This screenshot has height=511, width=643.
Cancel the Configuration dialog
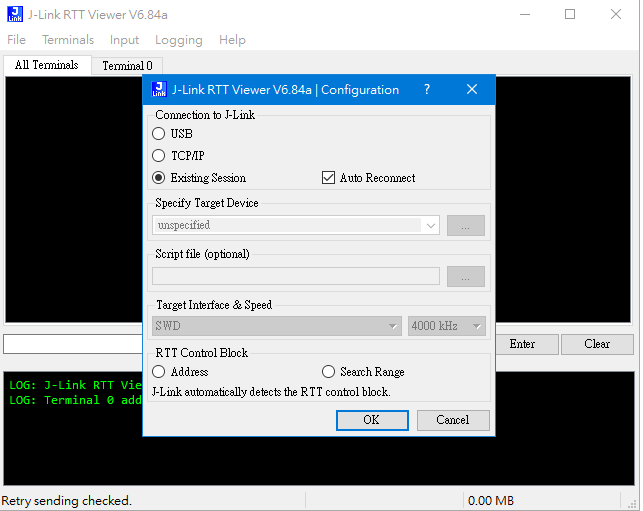click(x=453, y=420)
